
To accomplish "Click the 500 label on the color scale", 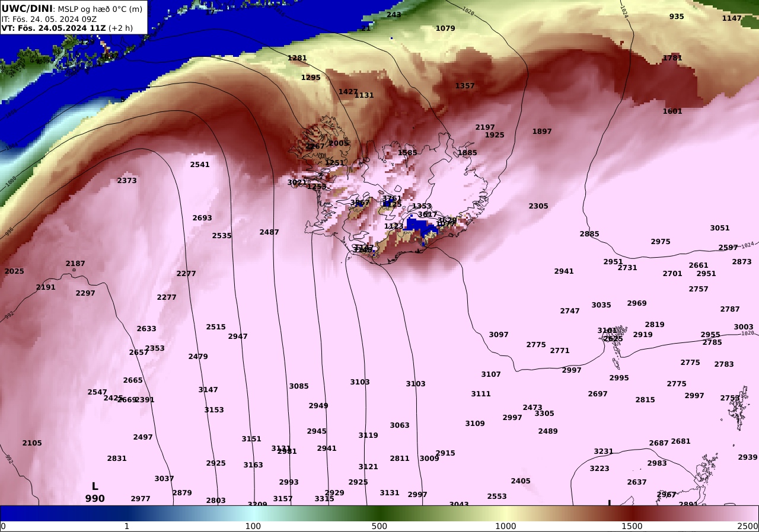I will click(x=379, y=526).
